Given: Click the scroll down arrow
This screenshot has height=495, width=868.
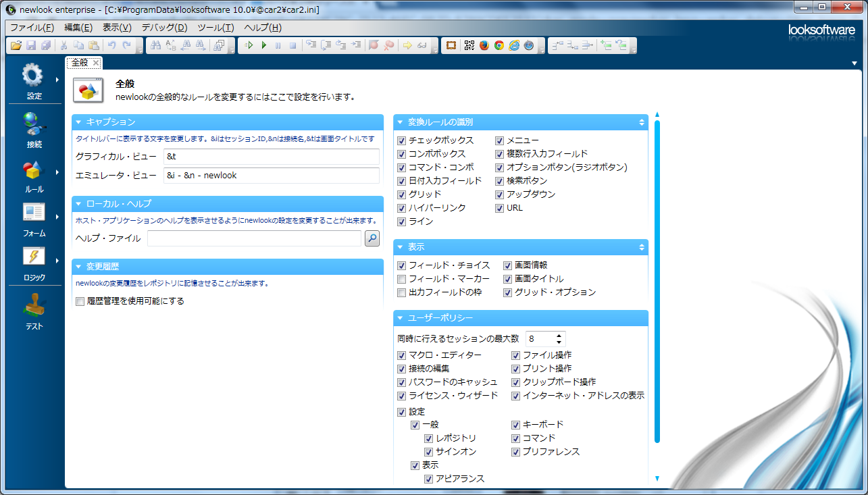Looking at the screenshot, I should click(x=657, y=479).
